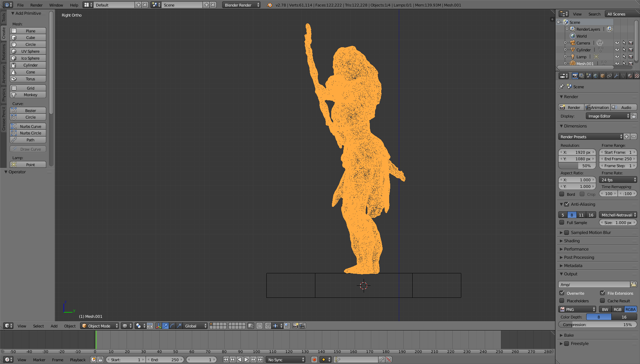Toggle proportional editing circle icon

point(259,326)
